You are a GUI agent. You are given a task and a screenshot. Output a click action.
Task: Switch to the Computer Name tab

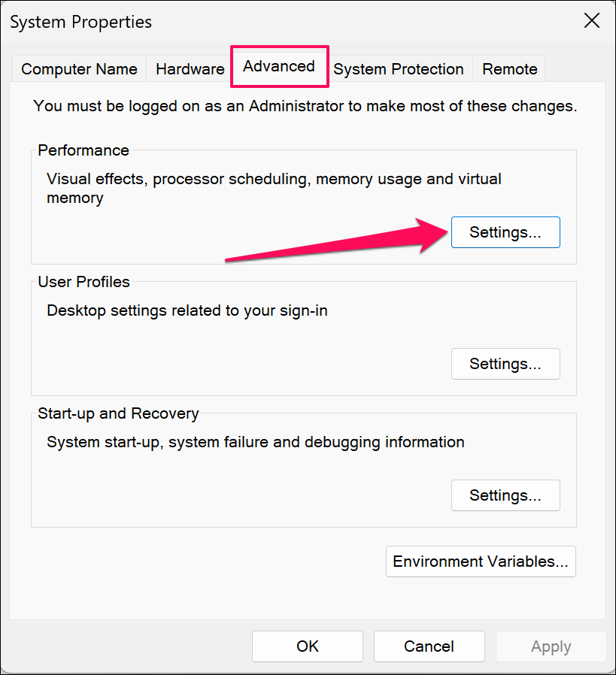78,68
